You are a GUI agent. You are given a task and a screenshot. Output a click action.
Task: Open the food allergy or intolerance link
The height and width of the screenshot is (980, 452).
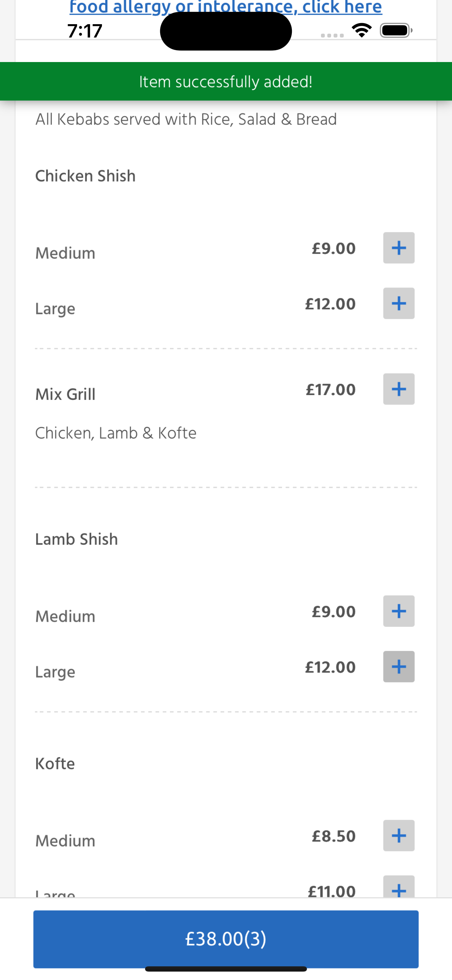click(226, 7)
